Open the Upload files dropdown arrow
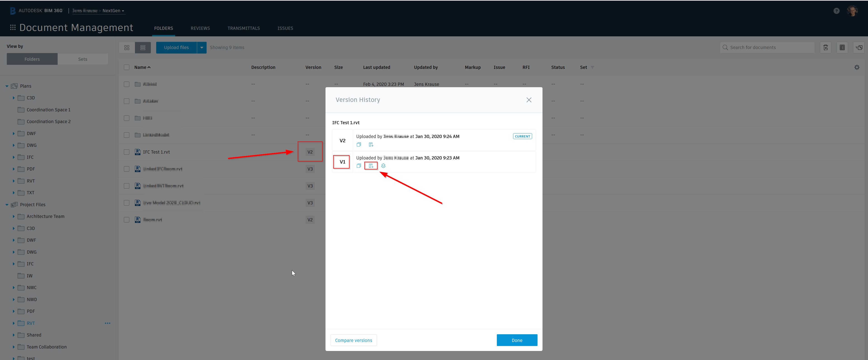 [x=201, y=47]
